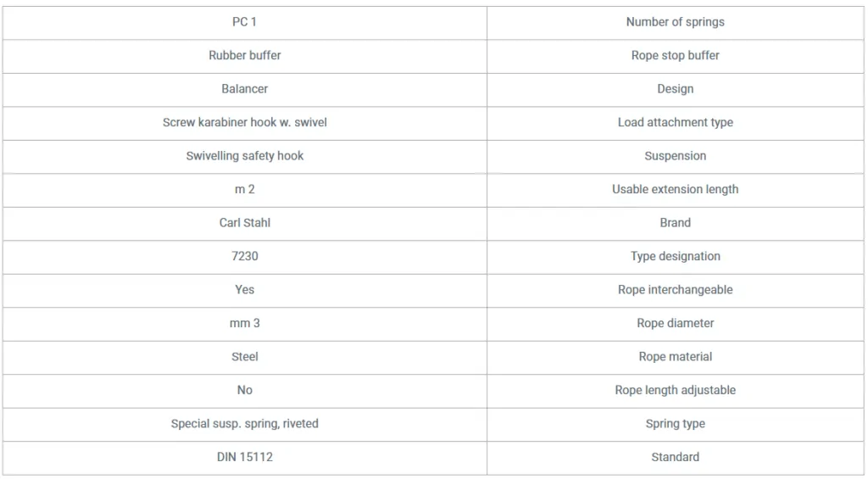This screenshot has width=868, height=479.
Task: Click the 'Steel' rope material value
Action: pyautogui.click(x=245, y=357)
